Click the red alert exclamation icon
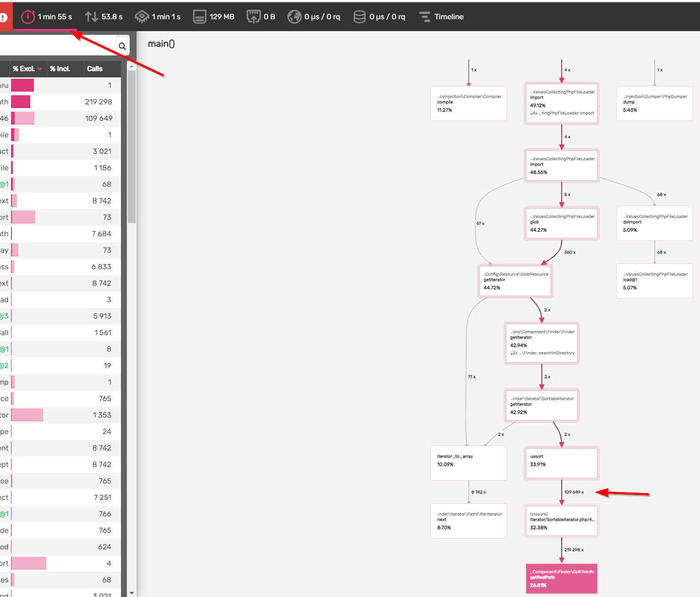The height and width of the screenshot is (597, 700). [4, 18]
